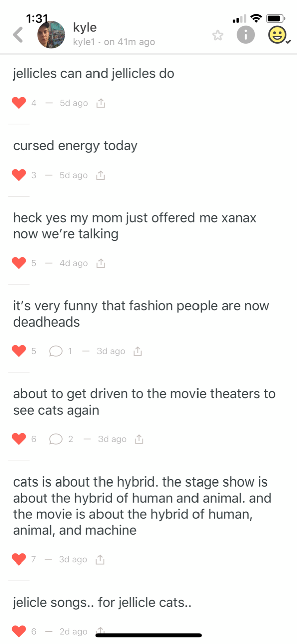Expand the smiley emoji dropdown

(277, 35)
